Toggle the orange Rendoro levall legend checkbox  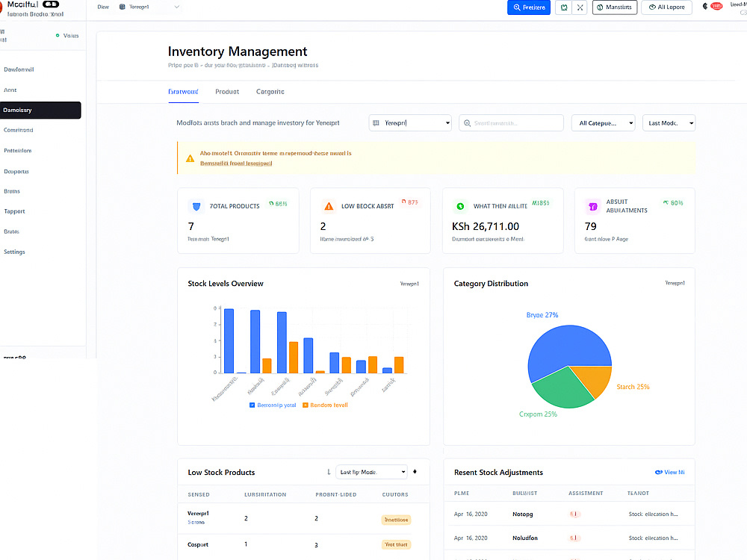click(306, 405)
